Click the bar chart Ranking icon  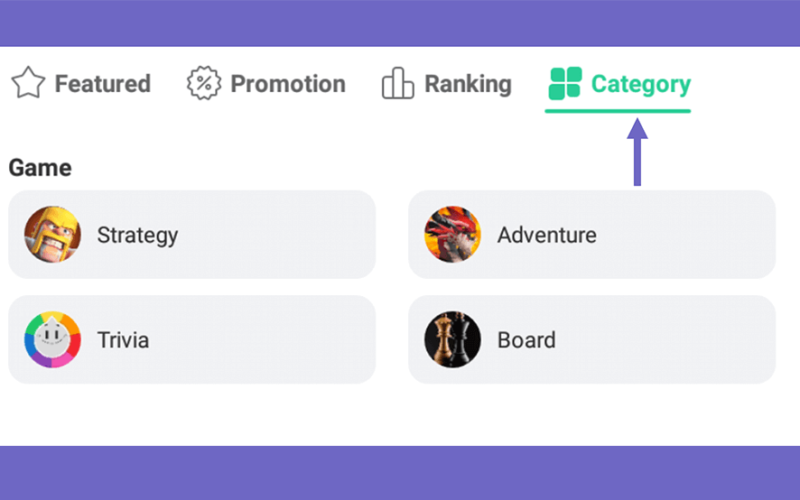pyautogui.click(x=397, y=83)
